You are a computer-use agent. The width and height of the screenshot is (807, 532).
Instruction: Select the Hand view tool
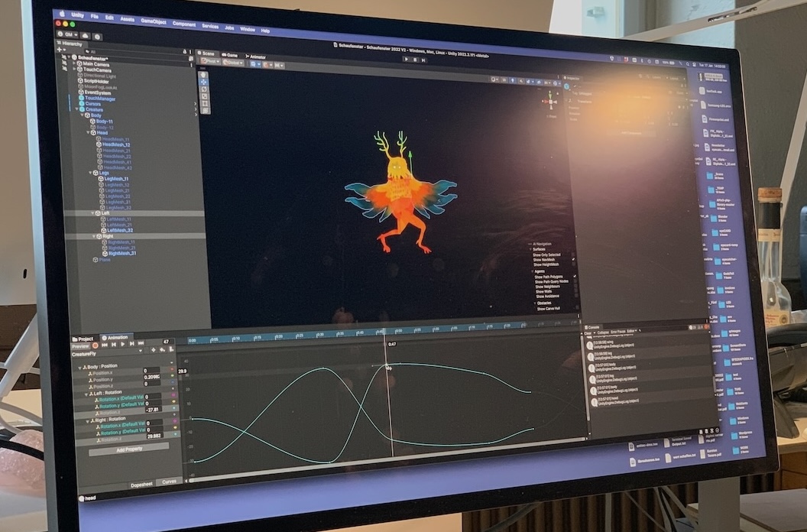point(203,75)
